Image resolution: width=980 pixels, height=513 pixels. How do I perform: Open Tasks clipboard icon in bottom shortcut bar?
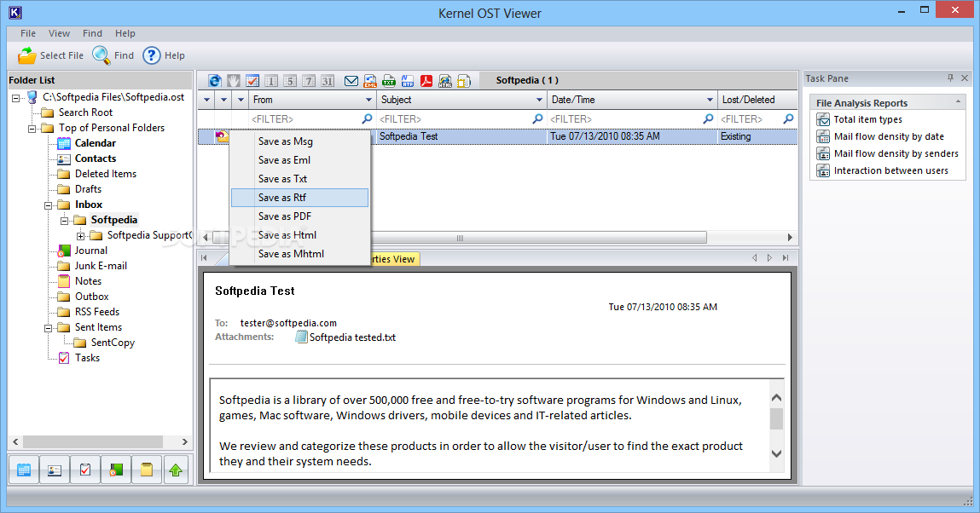[85, 470]
